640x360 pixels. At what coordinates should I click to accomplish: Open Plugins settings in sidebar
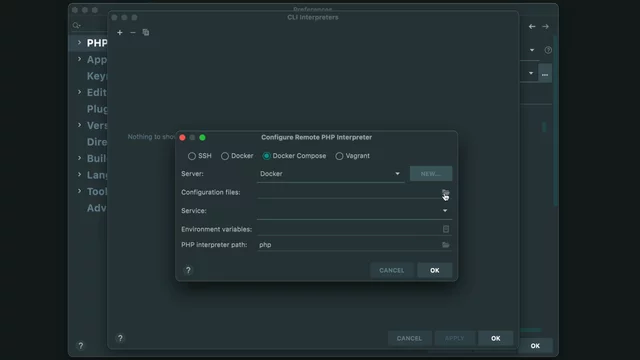pyautogui.click(x=97, y=109)
